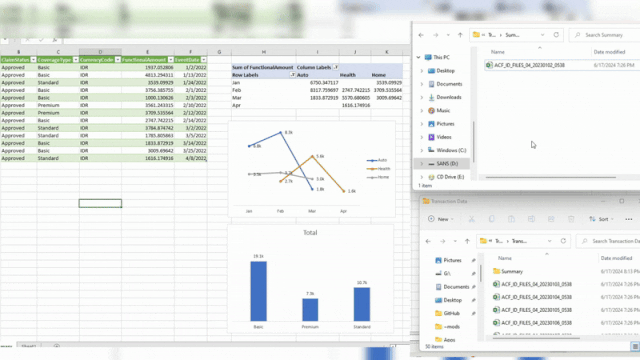Select the EventDate cell 4/8/2022

[x=191, y=158]
